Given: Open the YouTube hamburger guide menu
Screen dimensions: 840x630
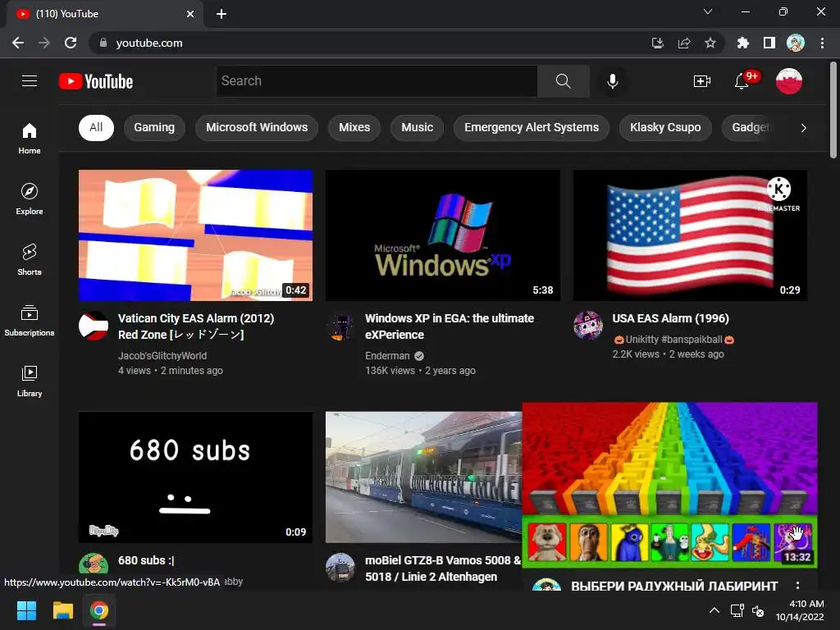Looking at the screenshot, I should click(30, 81).
